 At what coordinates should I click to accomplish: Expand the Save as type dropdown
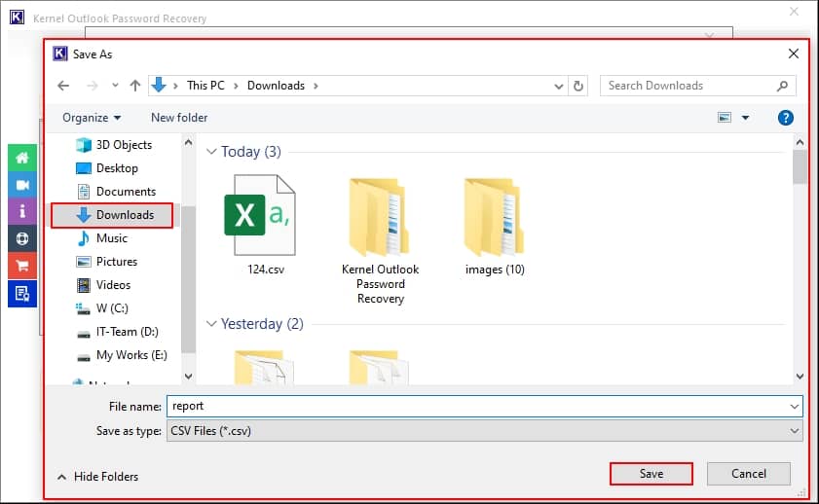coord(795,430)
